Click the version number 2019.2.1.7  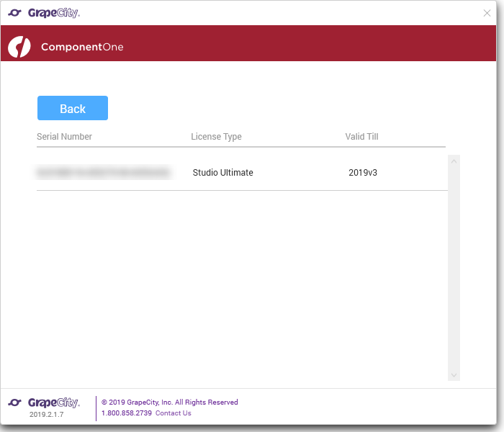click(x=47, y=414)
